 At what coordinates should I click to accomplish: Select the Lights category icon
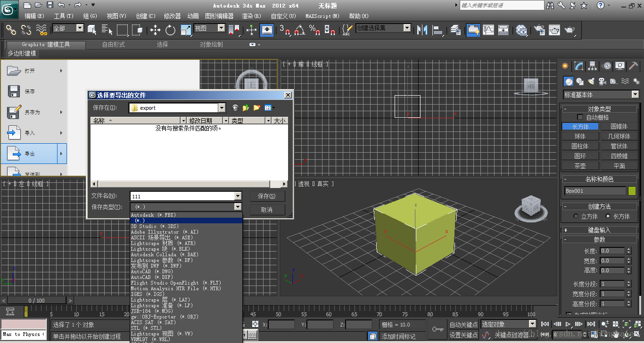591,81
